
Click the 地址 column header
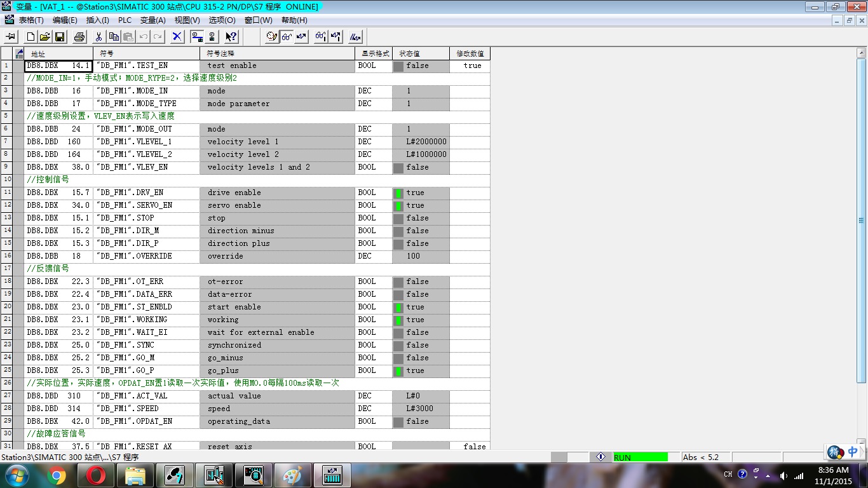pyautogui.click(x=58, y=53)
